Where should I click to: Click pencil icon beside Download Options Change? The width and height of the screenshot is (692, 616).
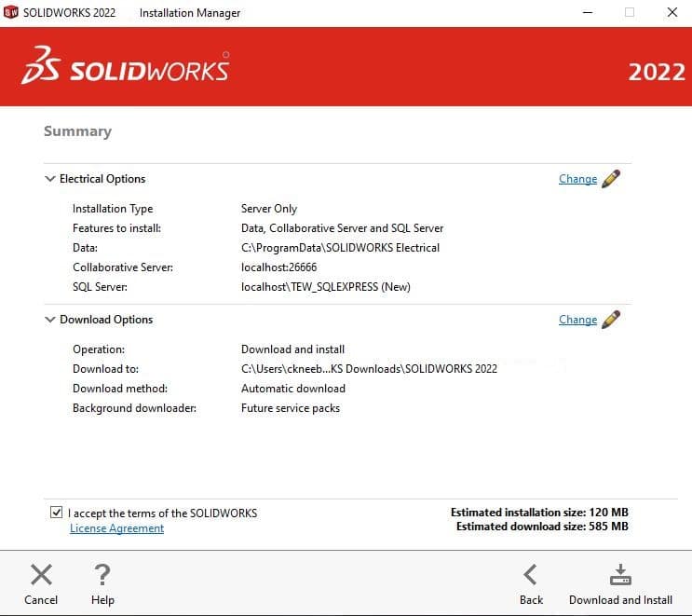click(611, 320)
